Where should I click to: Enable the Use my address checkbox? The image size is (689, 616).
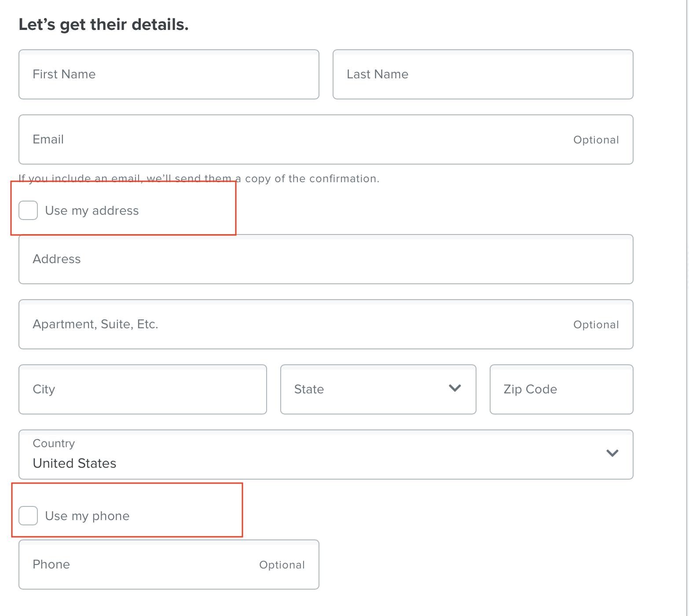pyautogui.click(x=28, y=210)
